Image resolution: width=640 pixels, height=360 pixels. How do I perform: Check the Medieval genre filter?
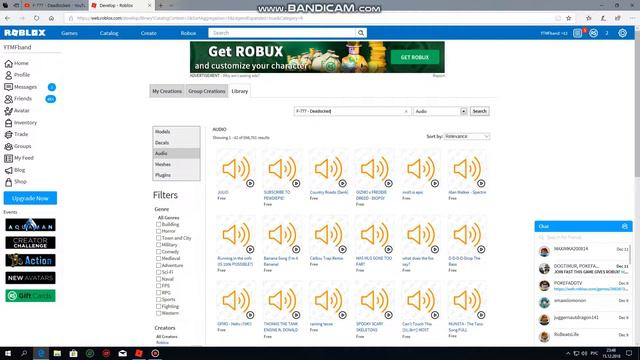(158, 258)
